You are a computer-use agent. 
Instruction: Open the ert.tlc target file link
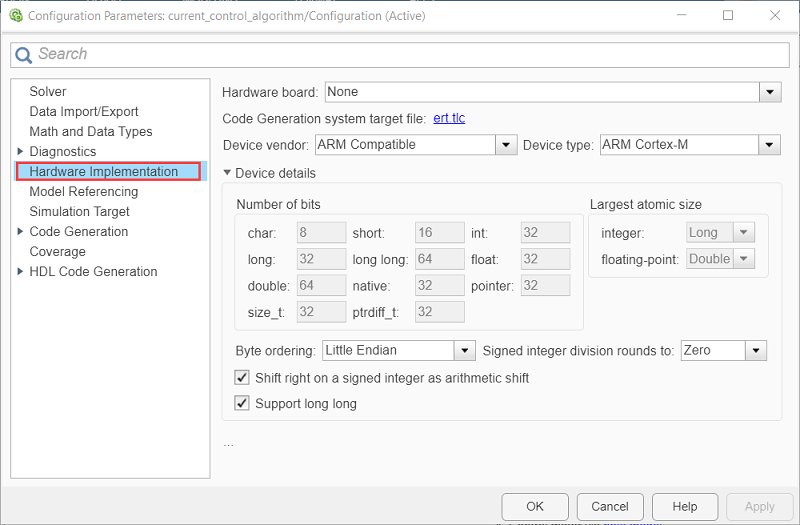449,118
